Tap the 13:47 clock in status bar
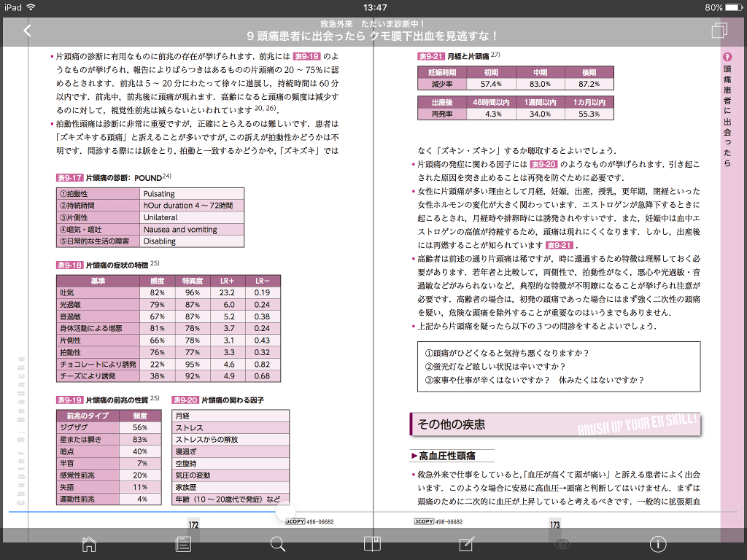 coord(375,7)
